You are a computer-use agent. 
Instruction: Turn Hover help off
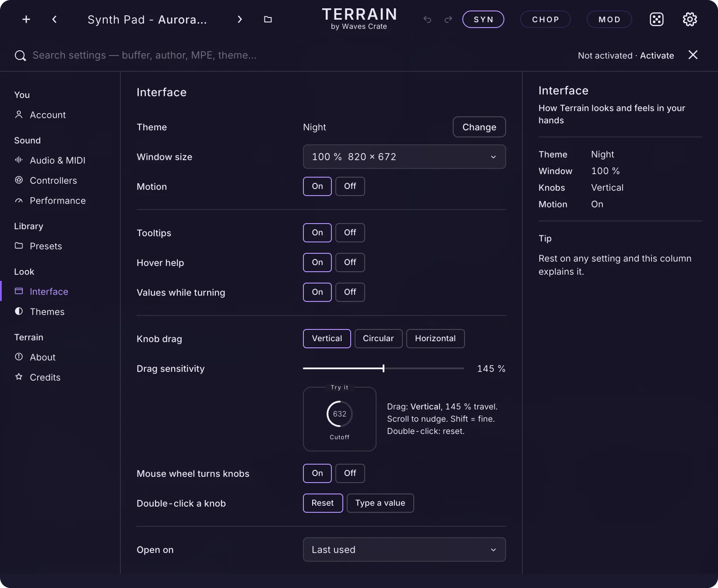tap(350, 262)
